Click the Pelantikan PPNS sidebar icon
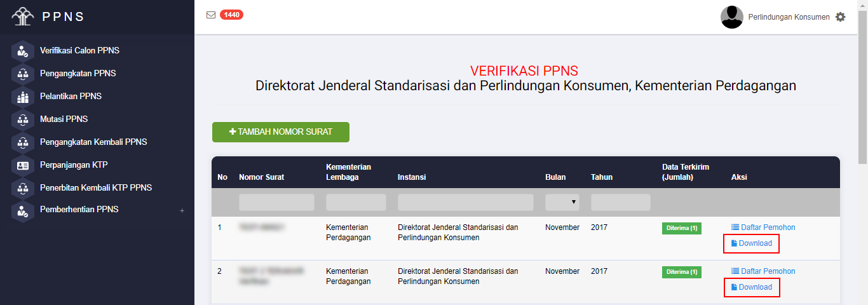The height and width of the screenshot is (305, 868). 23,97
